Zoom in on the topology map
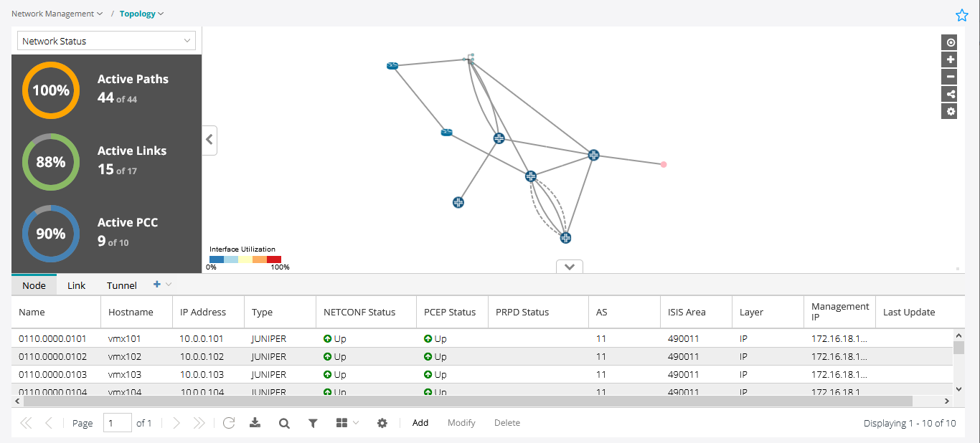 tap(949, 59)
